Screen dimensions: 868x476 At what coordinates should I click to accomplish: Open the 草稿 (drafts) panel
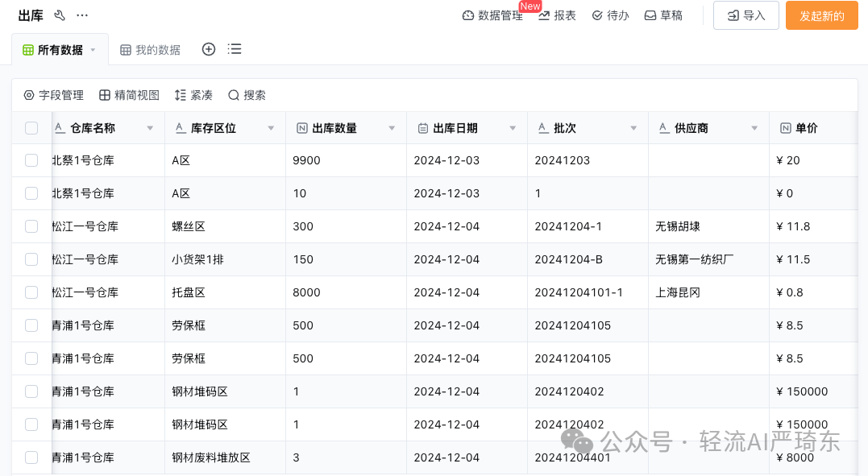pos(663,14)
